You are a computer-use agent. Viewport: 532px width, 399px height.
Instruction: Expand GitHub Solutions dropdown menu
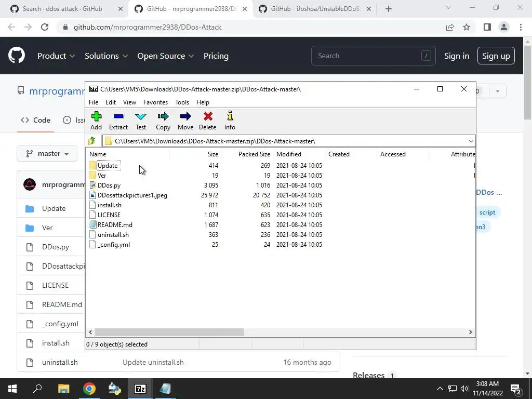[106, 56]
